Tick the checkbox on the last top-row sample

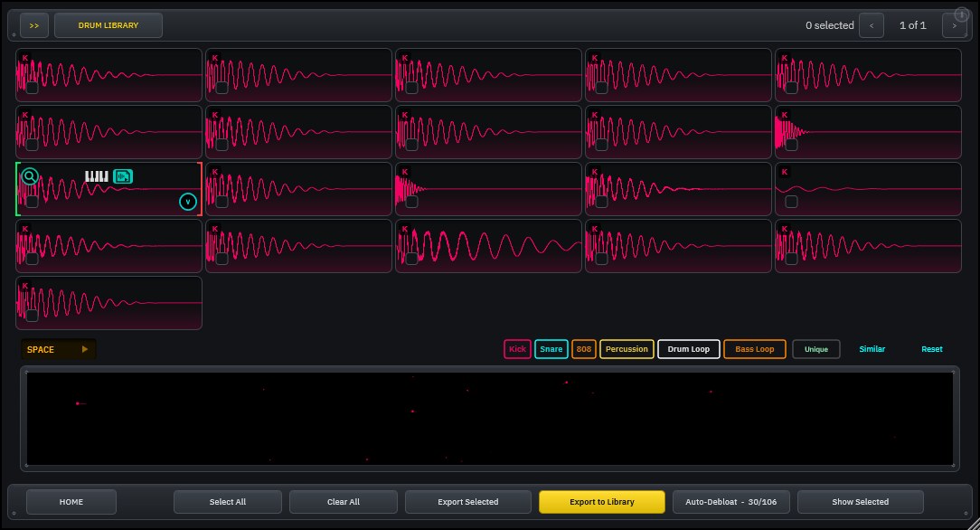click(791, 88)
